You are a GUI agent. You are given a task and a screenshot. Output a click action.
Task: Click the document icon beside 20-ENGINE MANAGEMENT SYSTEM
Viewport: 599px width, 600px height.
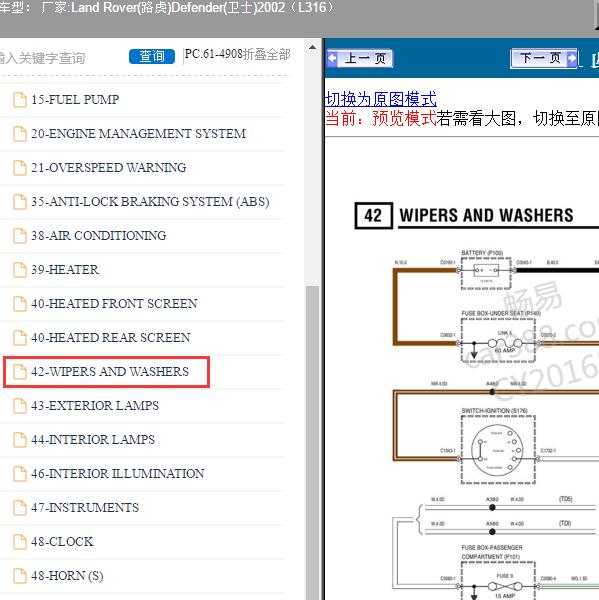pos(20,134)
